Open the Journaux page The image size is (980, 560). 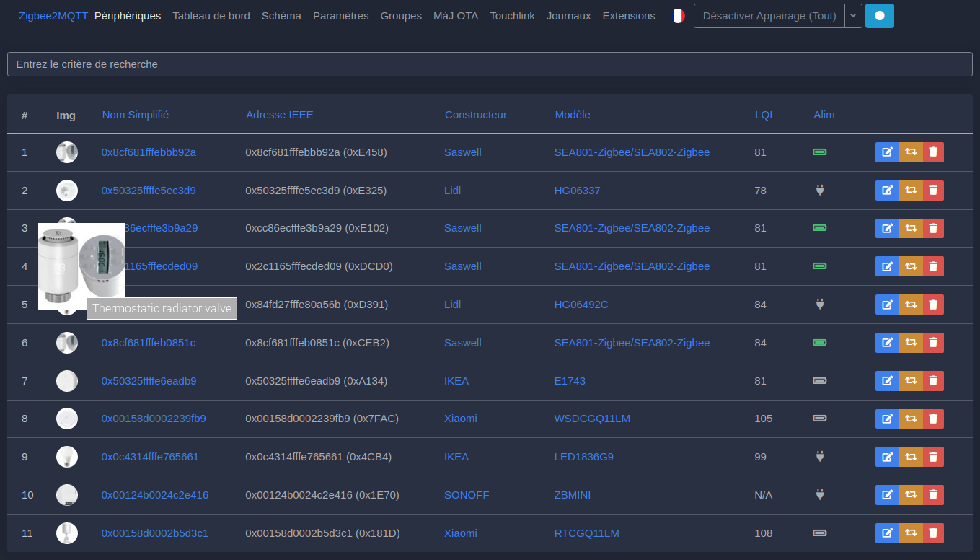[568, 15]
